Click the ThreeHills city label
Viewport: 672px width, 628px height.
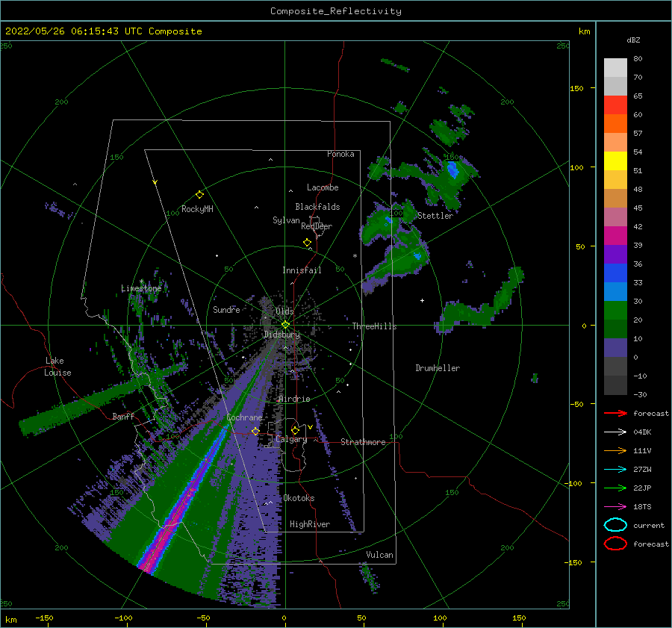(374, 326)
